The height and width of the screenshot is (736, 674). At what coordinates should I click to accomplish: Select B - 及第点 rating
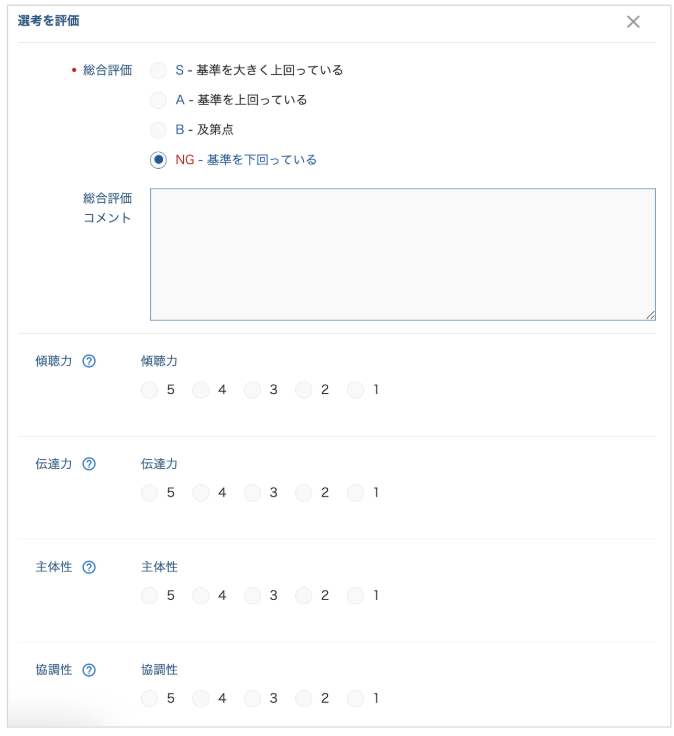pos(158,130)
